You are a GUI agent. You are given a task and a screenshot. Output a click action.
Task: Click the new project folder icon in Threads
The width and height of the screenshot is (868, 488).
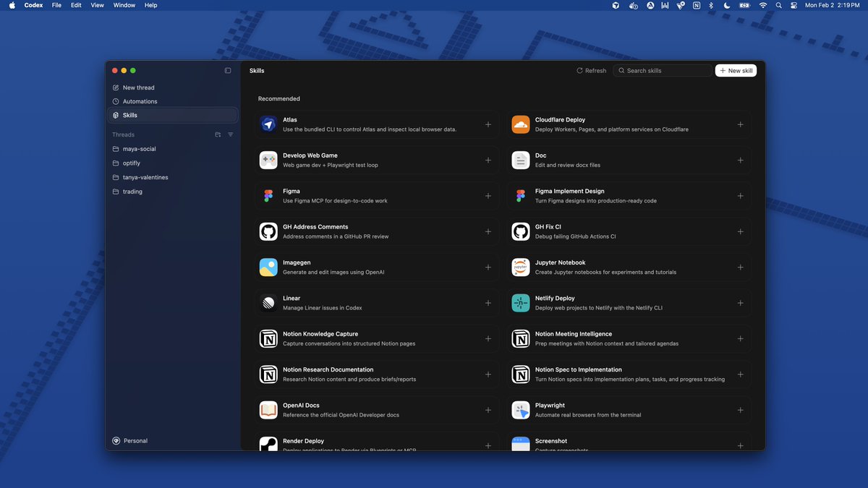pyautogui.click(x=218, y=134)
